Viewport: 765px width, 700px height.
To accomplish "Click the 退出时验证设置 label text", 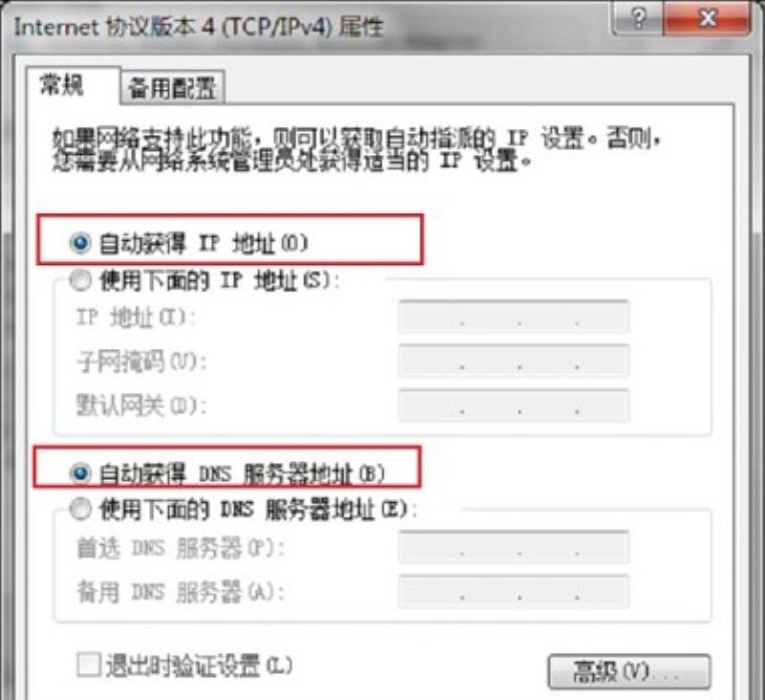I will point(199,666).
